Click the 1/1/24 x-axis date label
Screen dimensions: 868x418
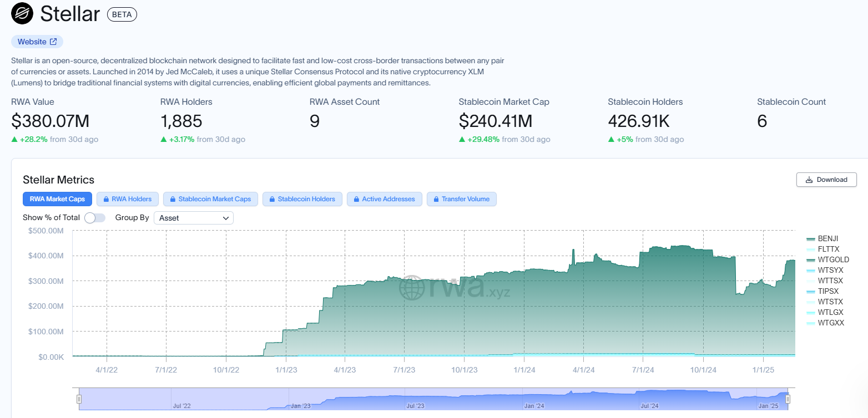click(524, 369)
